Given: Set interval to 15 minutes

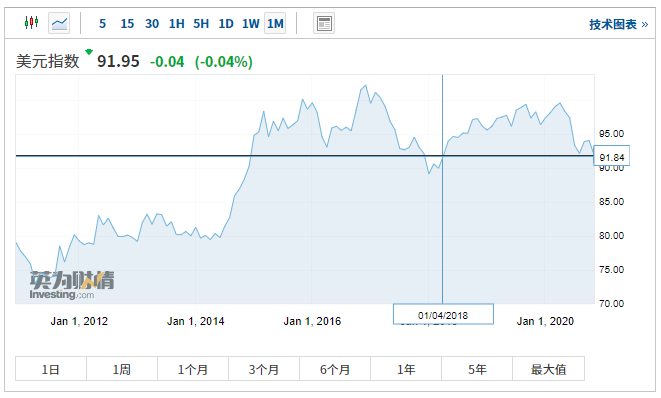Looking at the screenshot, I should 127,24.
